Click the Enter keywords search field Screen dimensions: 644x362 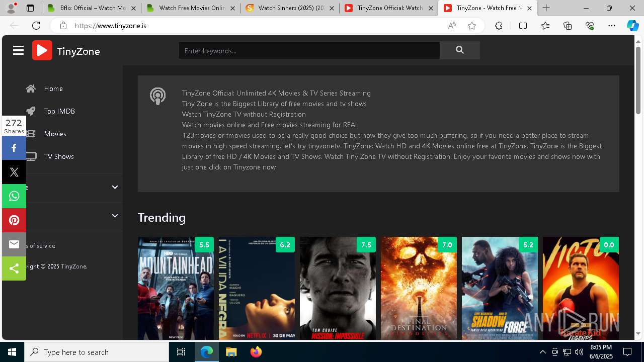tap(309, 50)
